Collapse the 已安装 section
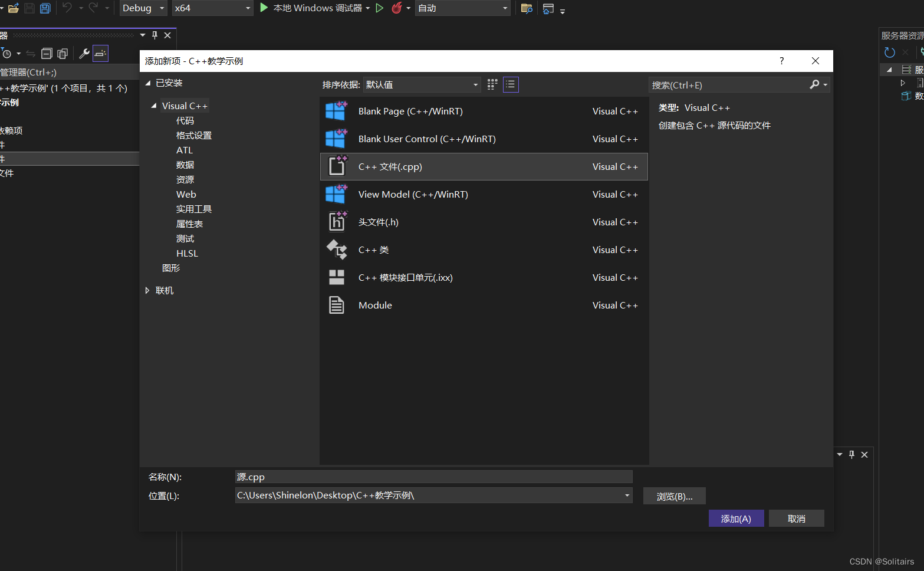The image size is (924, 571). point(148,83)
